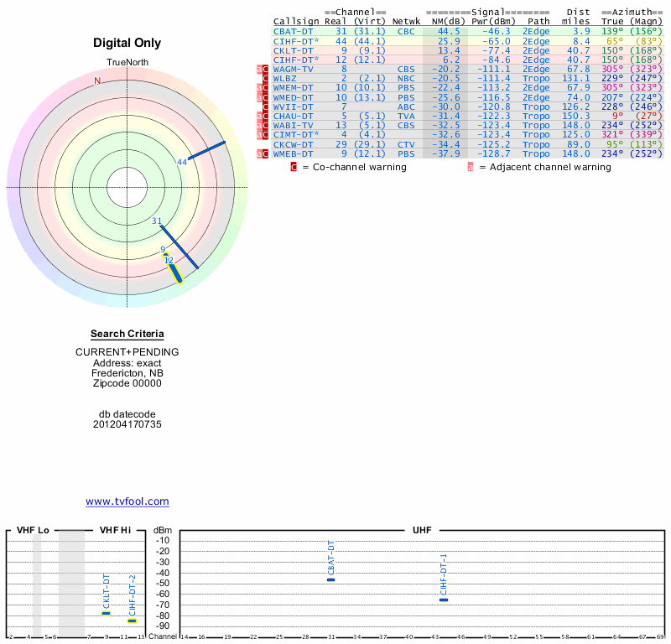Click the CIHF-DT-2 marker in VHF Hi chart
This screenshot has height=644, width=671.
(132, 621)
